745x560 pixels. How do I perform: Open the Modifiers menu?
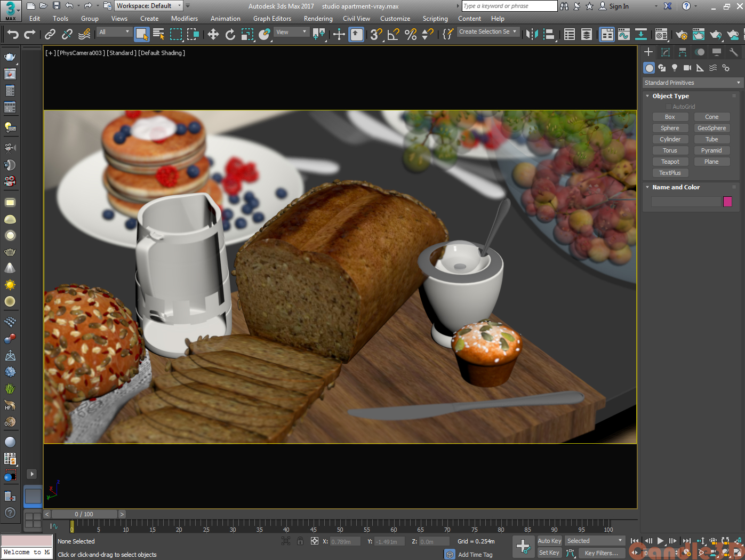[x=184, y=19]
